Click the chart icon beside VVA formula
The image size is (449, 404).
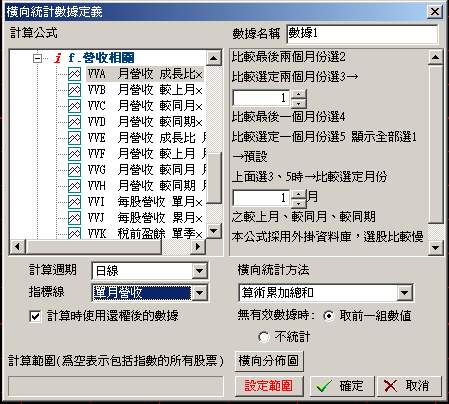[x=74, y=74]
